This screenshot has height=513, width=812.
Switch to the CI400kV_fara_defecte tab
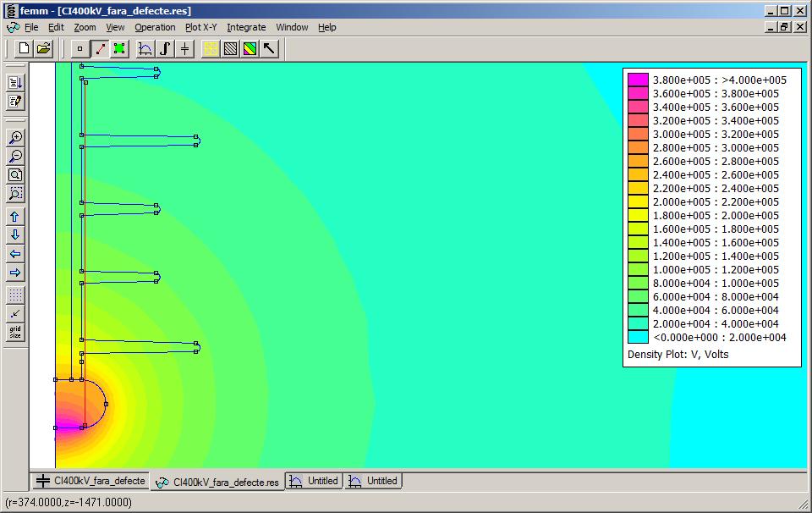[91, 481]
